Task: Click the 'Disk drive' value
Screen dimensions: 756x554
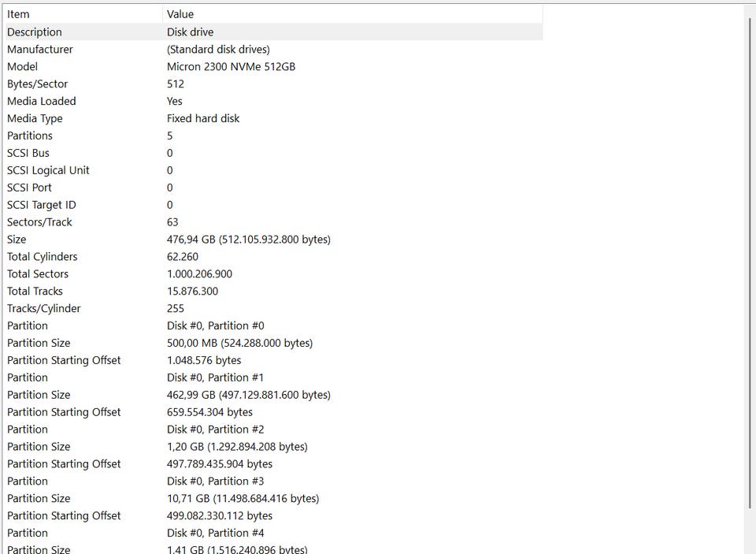Action: 190,32
